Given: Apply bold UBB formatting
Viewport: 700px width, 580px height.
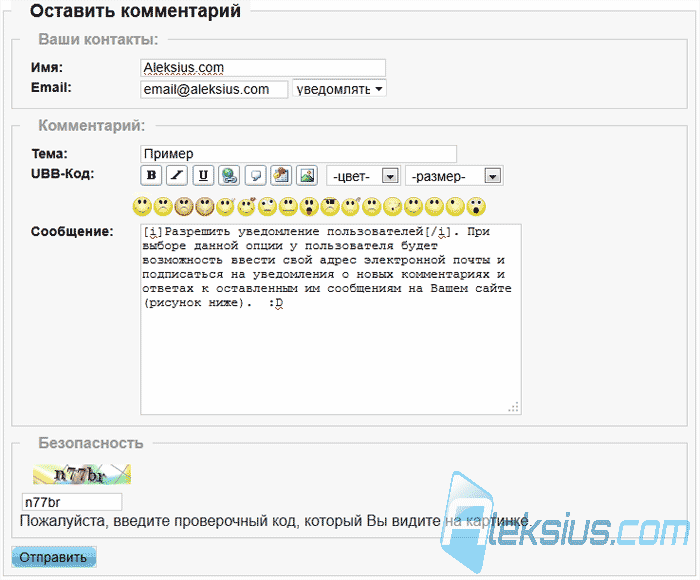Looking at the screenshot, I should coord(151,175).
